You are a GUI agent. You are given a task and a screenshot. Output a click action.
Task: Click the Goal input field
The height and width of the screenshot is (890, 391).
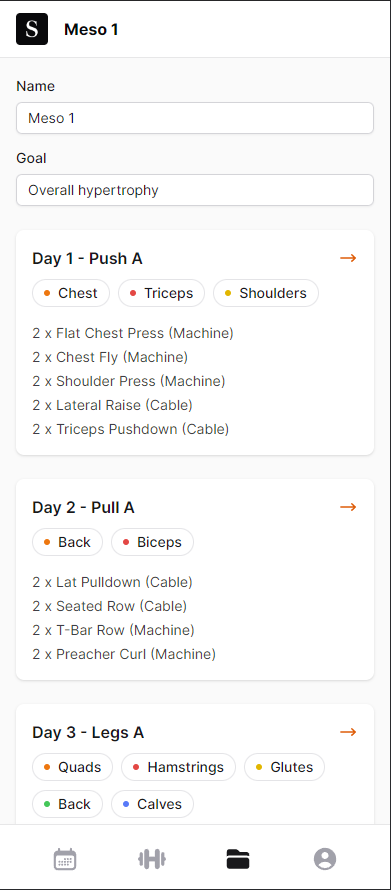pos(195,190)
